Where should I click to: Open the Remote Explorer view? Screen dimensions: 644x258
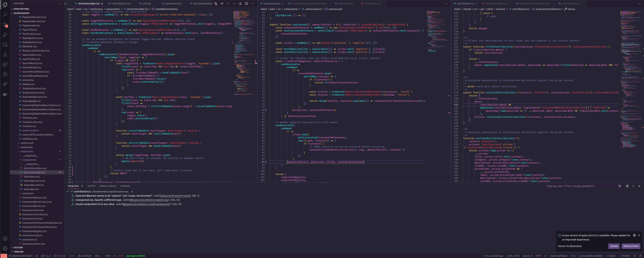point(5,45)
